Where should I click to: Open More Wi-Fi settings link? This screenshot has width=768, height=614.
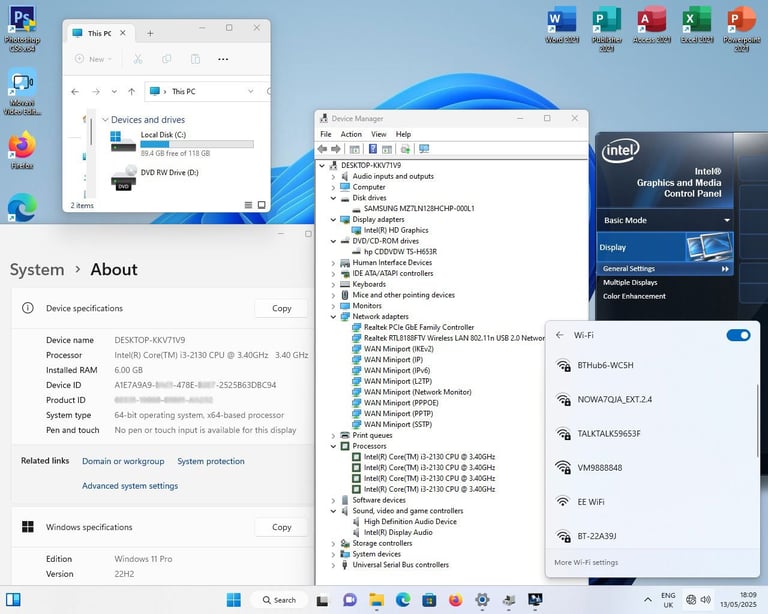[586, 563]
